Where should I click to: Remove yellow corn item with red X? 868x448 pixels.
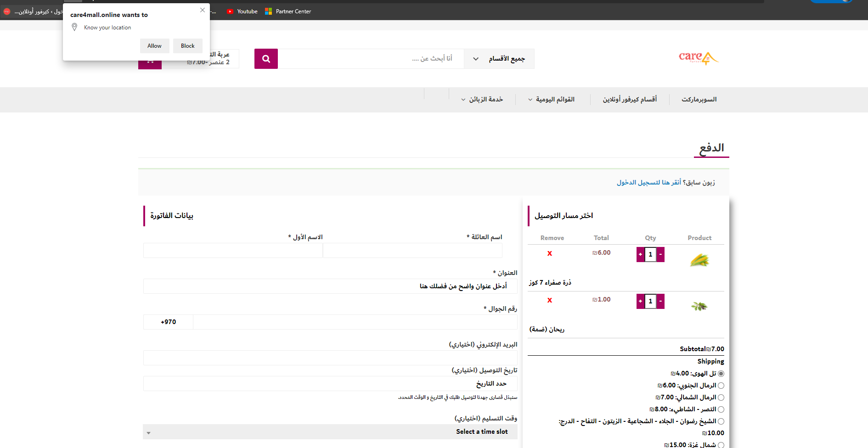click(x=550, y=253)
